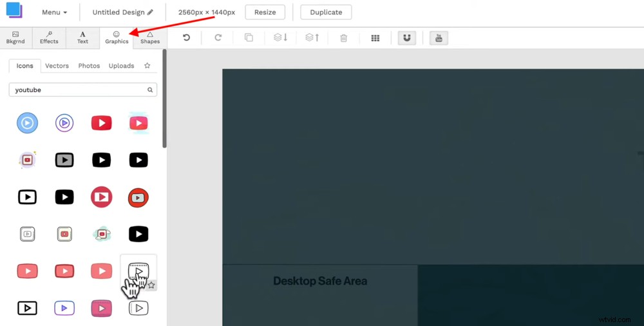Click the Undo arrow icon
644x326 pixels.
(x=186, y=38)
